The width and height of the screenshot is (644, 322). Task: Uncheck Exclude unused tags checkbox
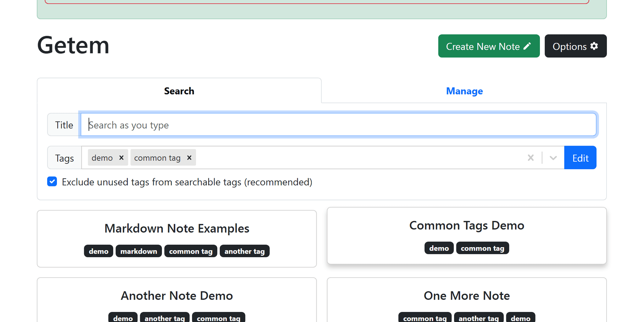tap(52, 182)
